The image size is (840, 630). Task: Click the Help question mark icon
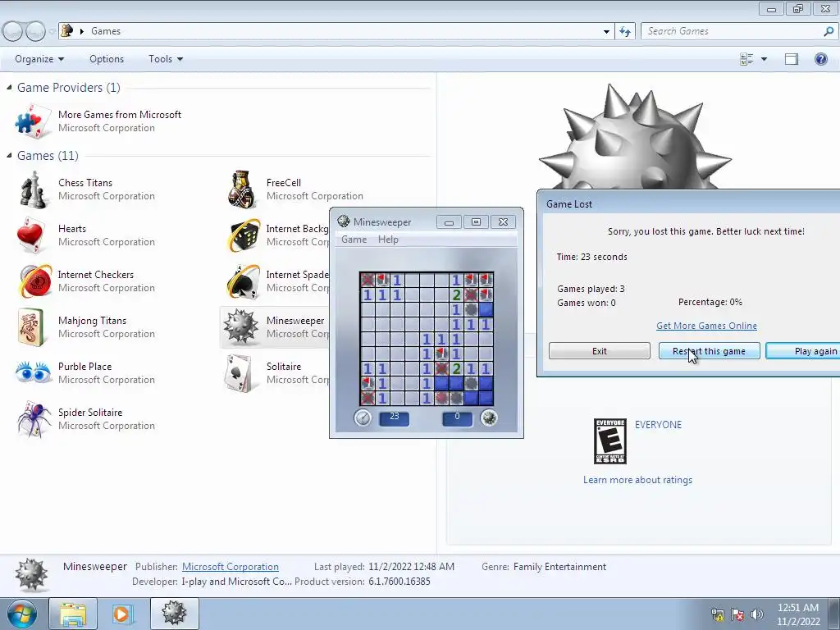820,59
